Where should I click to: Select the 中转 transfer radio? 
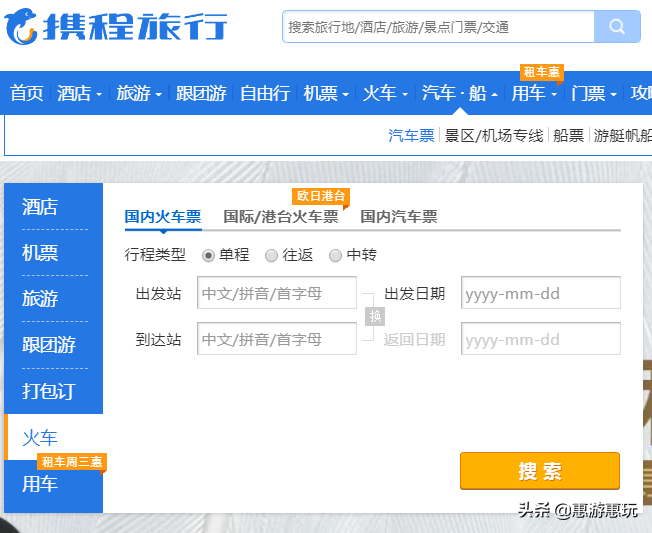335,255
